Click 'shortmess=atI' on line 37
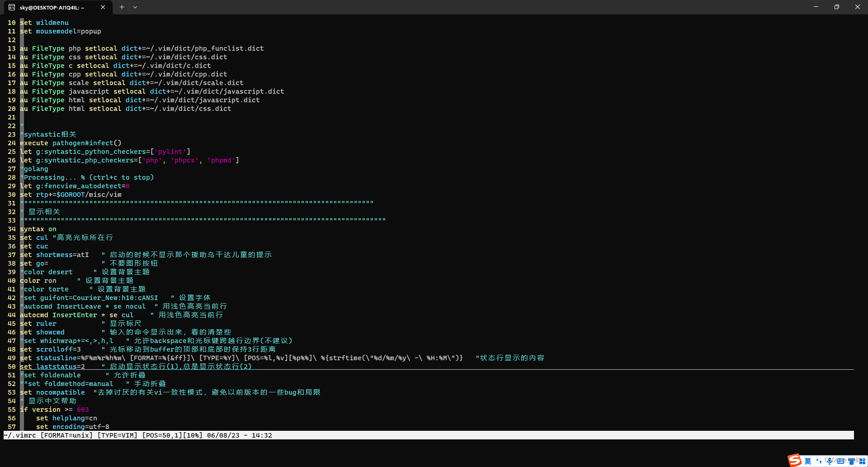Viewport: 868px width, 467px height. (x=62, y=255)
